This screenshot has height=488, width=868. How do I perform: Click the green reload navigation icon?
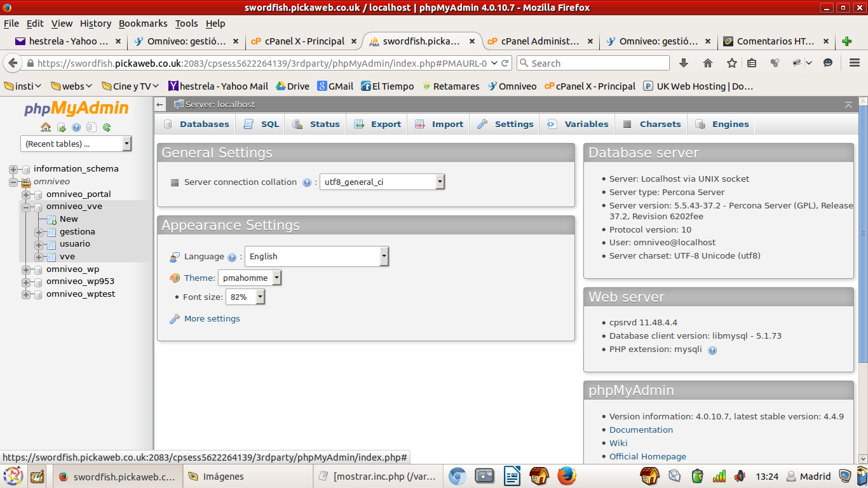107,127
